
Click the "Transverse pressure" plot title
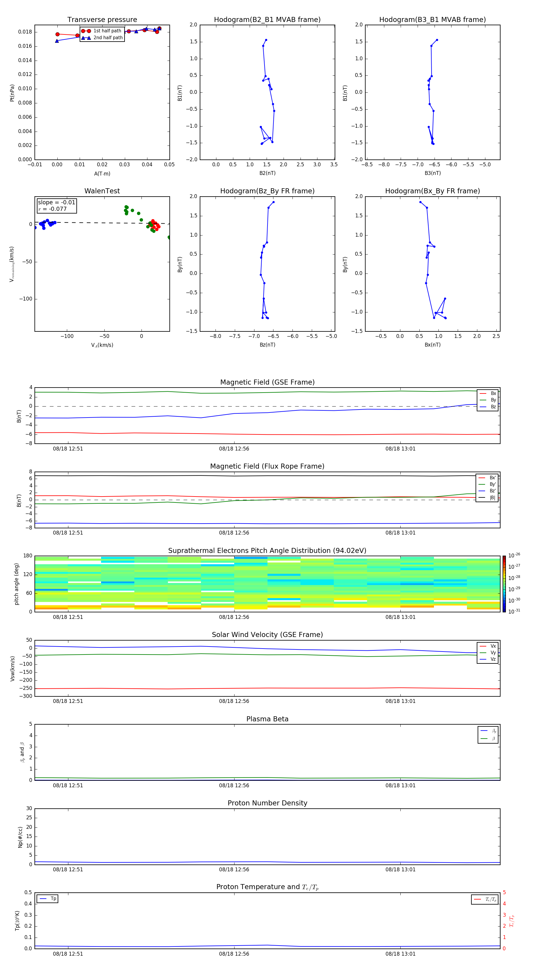click(102, 19)
